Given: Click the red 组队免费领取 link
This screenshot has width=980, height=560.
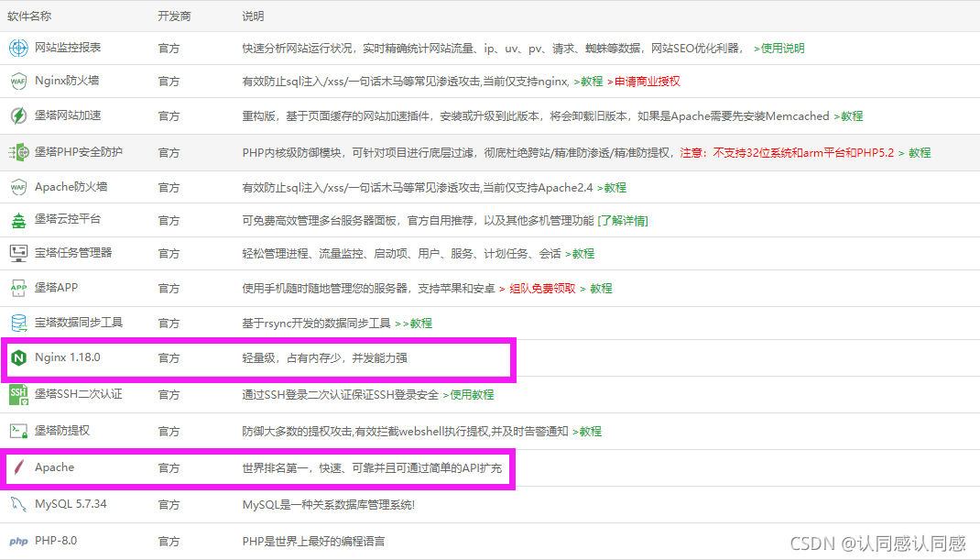Looking at the screenshot, I should point(542,289).
